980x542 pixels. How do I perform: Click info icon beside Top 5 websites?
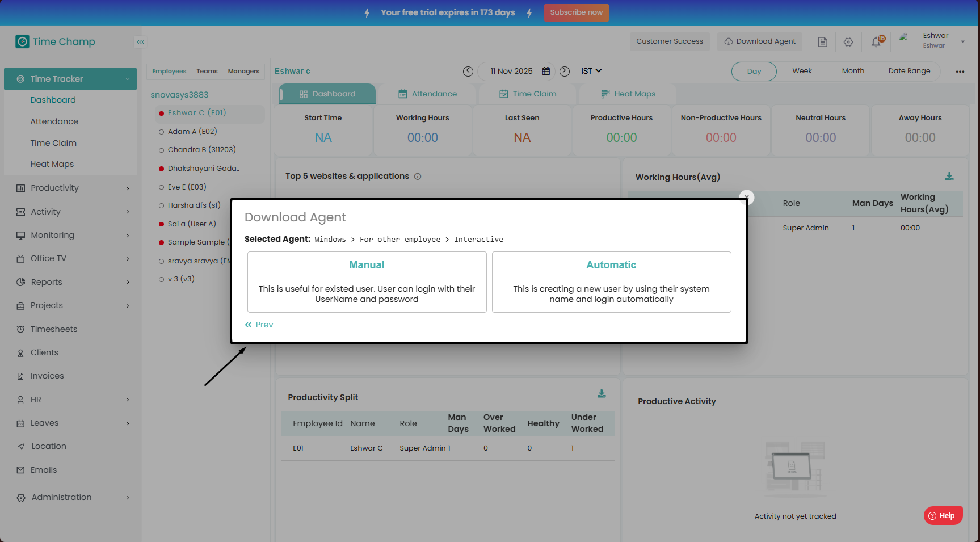tap(418, 177)
